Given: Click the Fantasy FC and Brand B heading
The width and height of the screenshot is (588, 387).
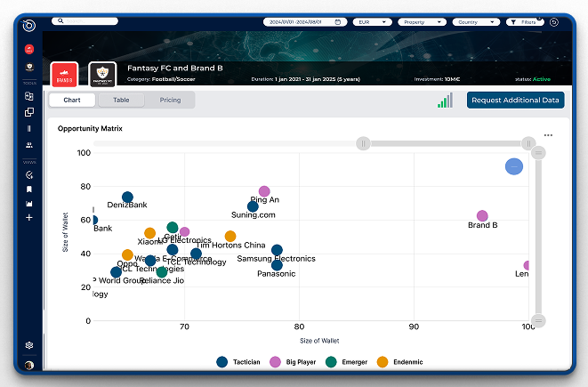Looking at the screenshot, I should pos(174,68).
